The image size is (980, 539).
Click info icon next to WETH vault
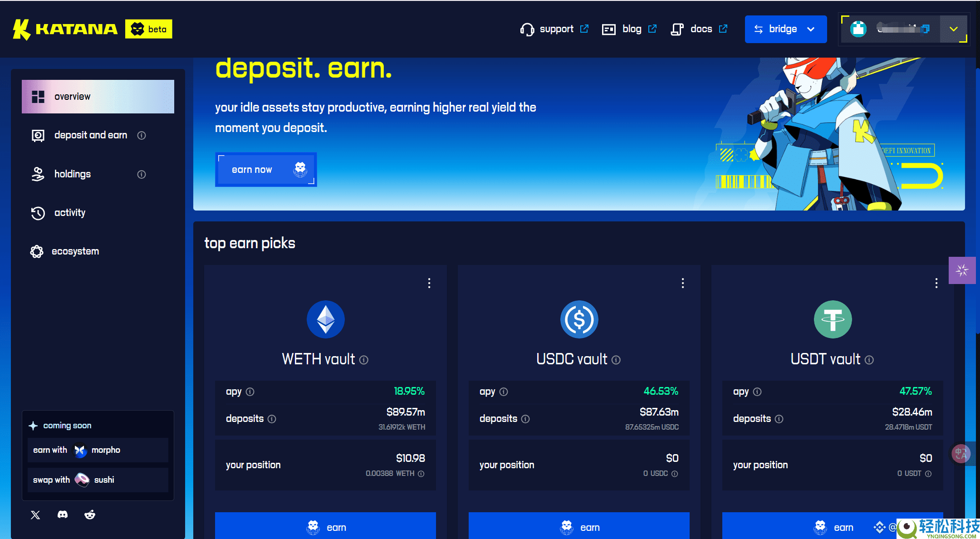pyautogui.click(x=364, y=360)
